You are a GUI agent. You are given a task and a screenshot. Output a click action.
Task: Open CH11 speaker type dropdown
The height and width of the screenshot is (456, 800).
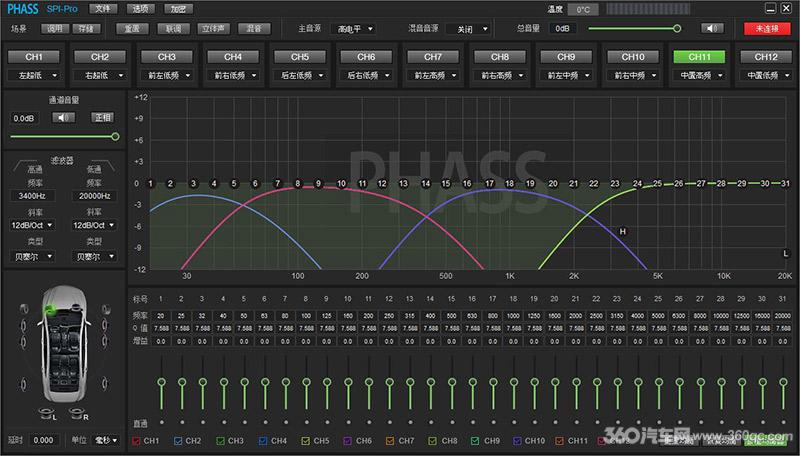tap(699, 75)
